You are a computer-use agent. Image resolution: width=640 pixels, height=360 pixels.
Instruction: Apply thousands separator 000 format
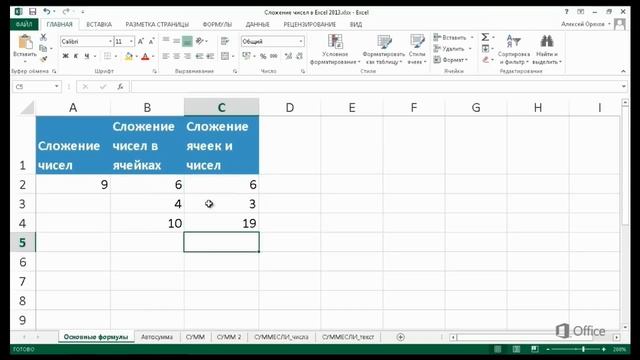click(274, 56)
